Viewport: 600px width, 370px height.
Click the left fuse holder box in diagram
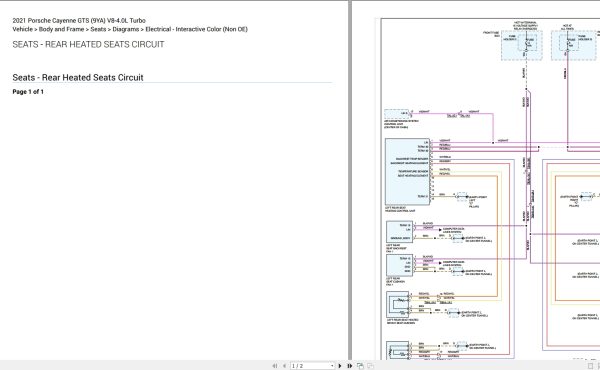(522, 46)
